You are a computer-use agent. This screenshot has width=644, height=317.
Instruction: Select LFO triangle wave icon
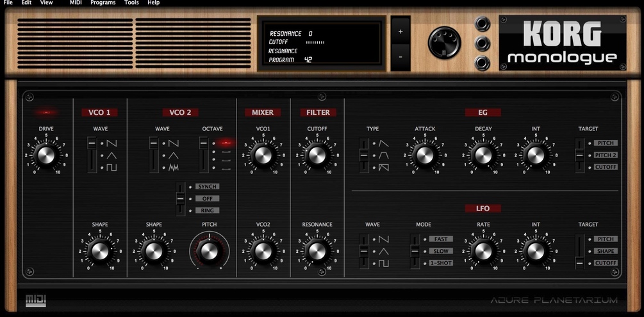tap(384, 252)
